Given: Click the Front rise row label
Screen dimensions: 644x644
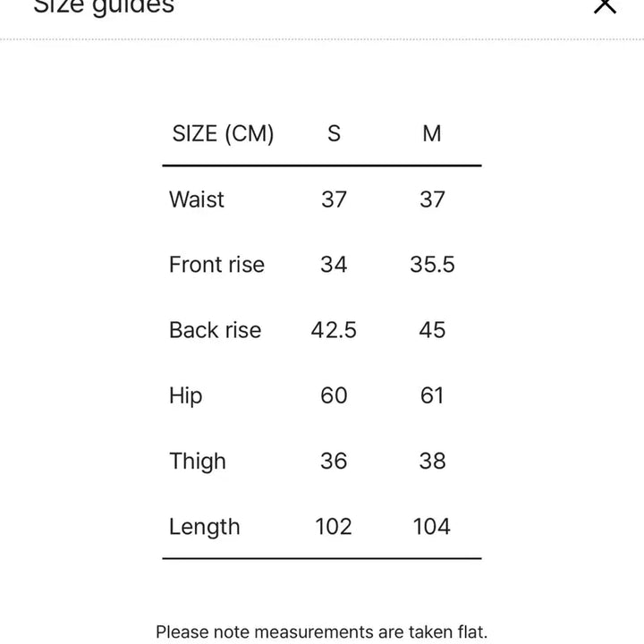Looking at the screenshot, I should 216,264.
